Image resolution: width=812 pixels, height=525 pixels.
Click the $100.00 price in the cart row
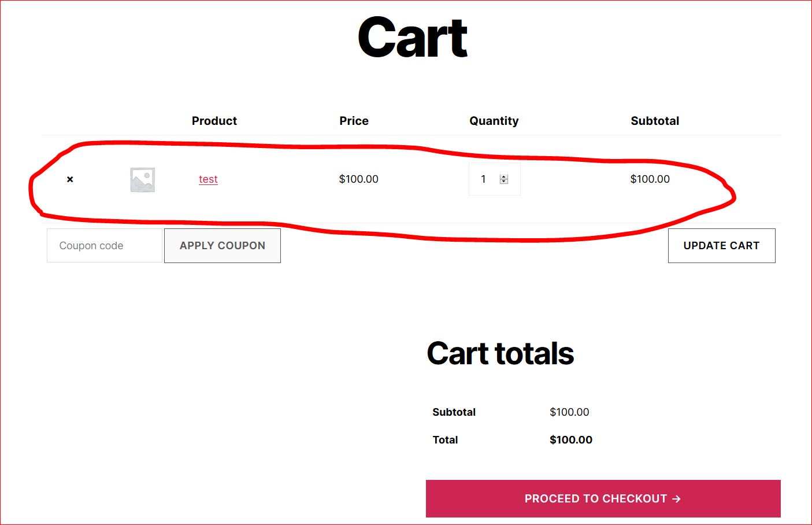pyautogui.click(x=358, y=179)
